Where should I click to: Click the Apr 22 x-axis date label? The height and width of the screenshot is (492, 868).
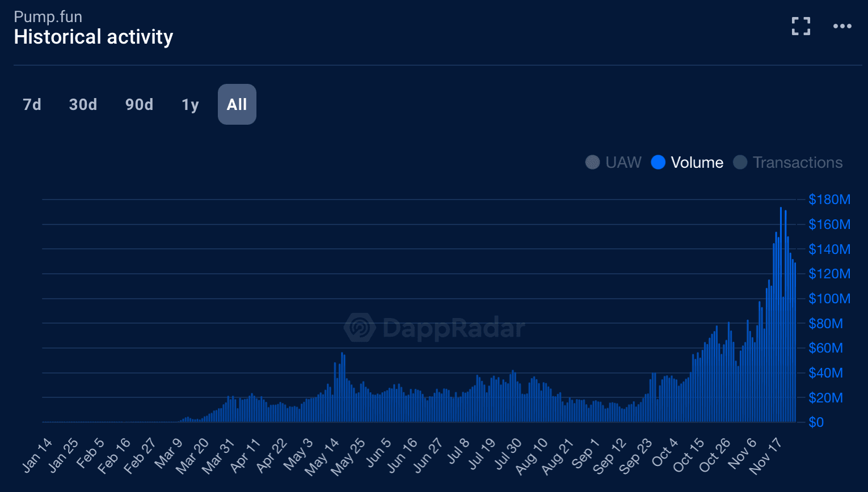271,455
